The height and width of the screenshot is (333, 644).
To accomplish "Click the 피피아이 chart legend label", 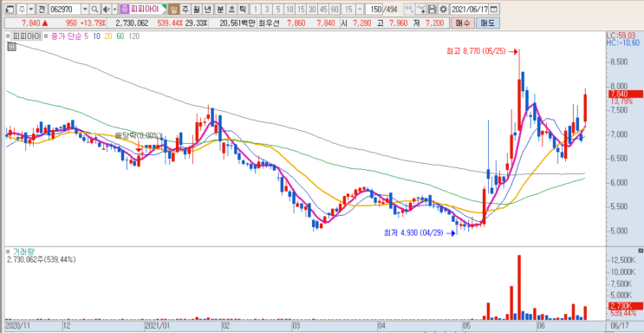I will 26,36.
